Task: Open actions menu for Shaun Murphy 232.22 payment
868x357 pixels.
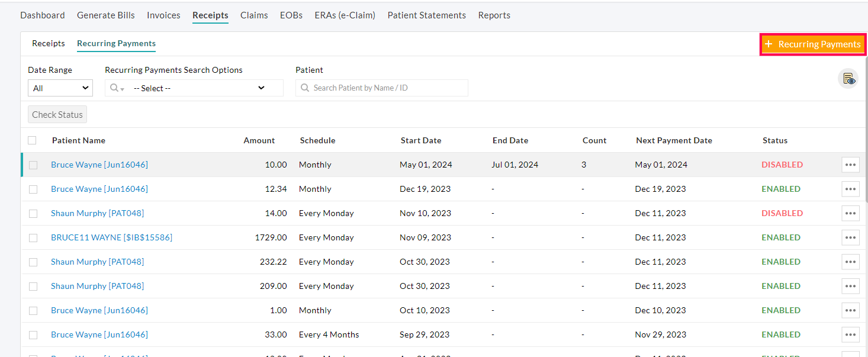Action: pos(850,262)
